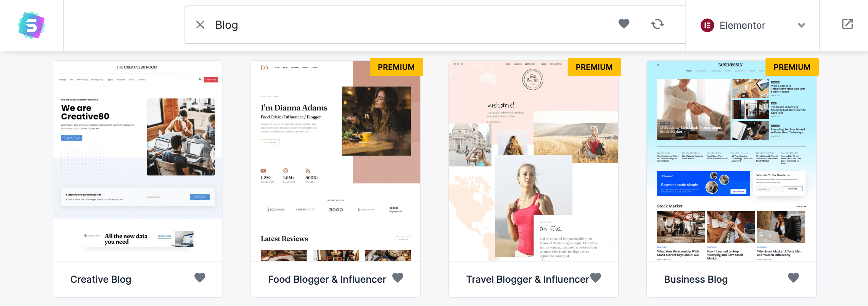Screen dimensions: 868x306
Task: Favorite the Creative Blog template
Action: pos(200,278)
